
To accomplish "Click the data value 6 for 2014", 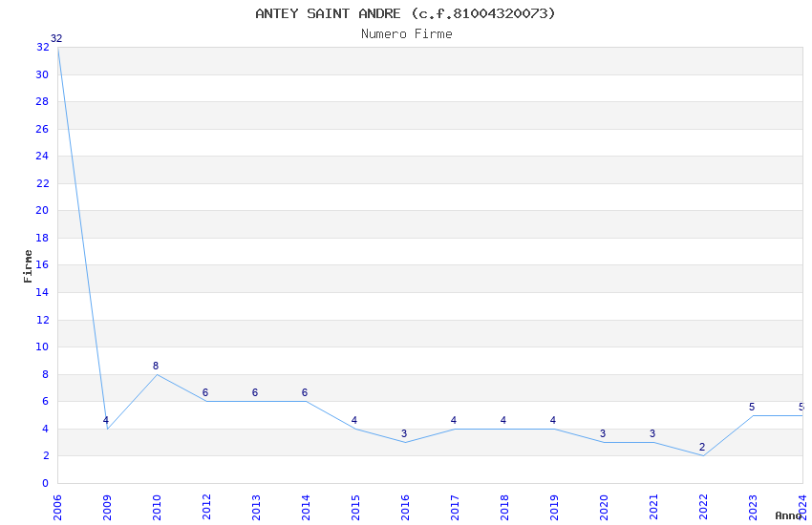I will tap(305, 392).
